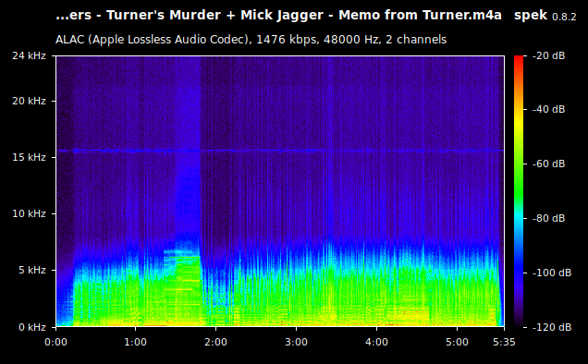Click the '3:00' time axis label
This screenshot has height=364, width=588.
[x=296, y=342]
